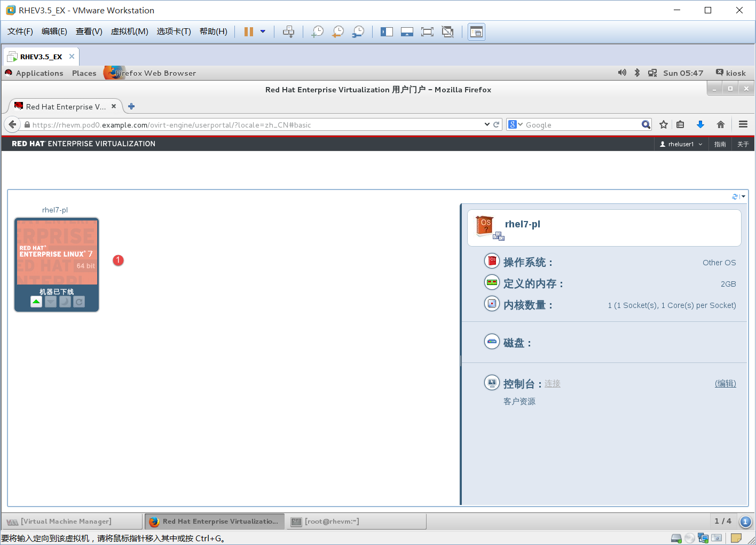Open the 选项卡(T) menu
Image resolution: width=756 pixels, height=545 pixels.
click(x=174, y=31)
